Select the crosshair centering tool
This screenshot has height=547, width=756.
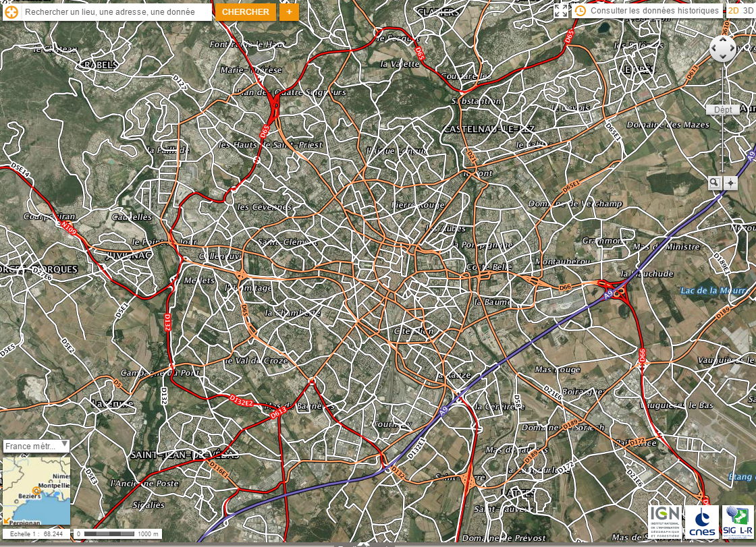(x=730, y=183)
